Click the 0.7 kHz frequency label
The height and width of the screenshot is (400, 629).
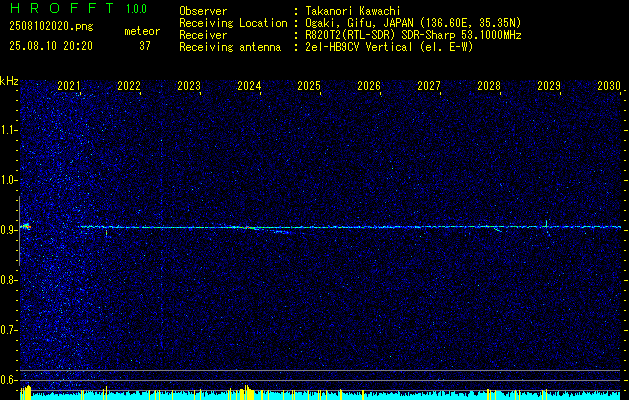click(x=9, y=330)
